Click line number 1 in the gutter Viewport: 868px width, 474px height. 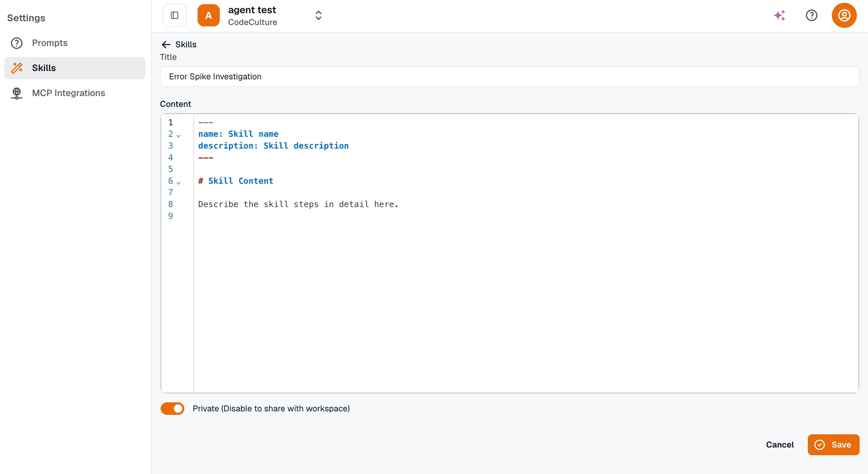170,123
